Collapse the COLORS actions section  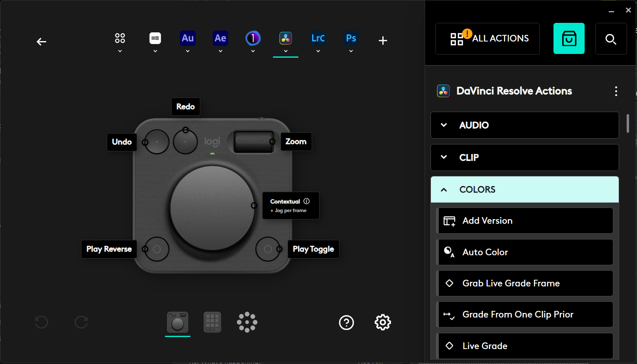525,190
